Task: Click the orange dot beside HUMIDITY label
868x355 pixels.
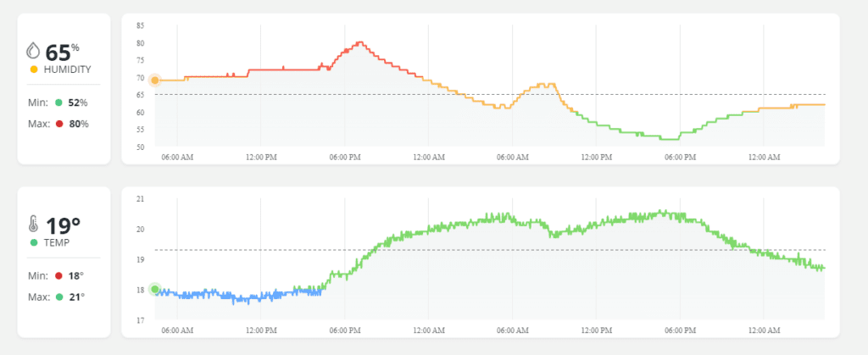Action: tap(33, 69)
